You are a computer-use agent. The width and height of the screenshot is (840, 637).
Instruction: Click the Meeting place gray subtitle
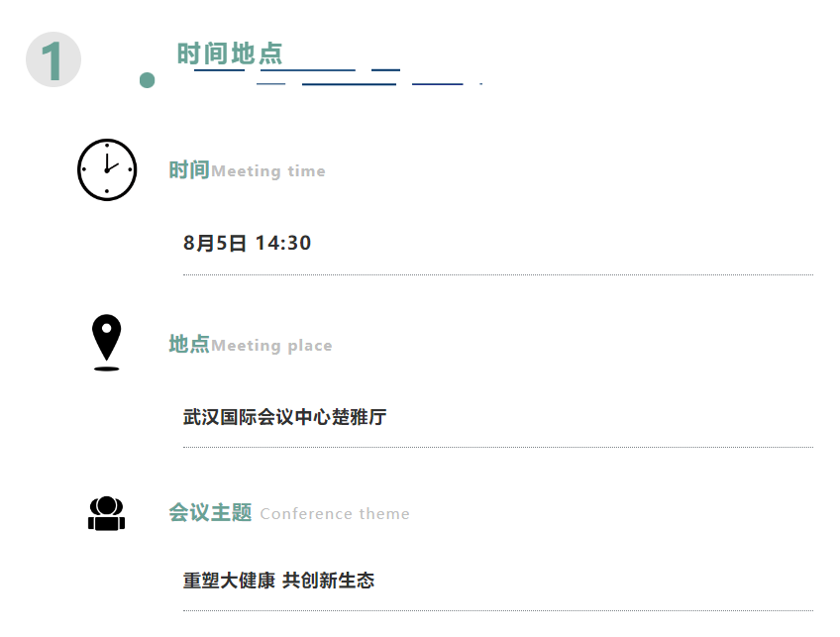pyautogui.click(x=271, y=346)
